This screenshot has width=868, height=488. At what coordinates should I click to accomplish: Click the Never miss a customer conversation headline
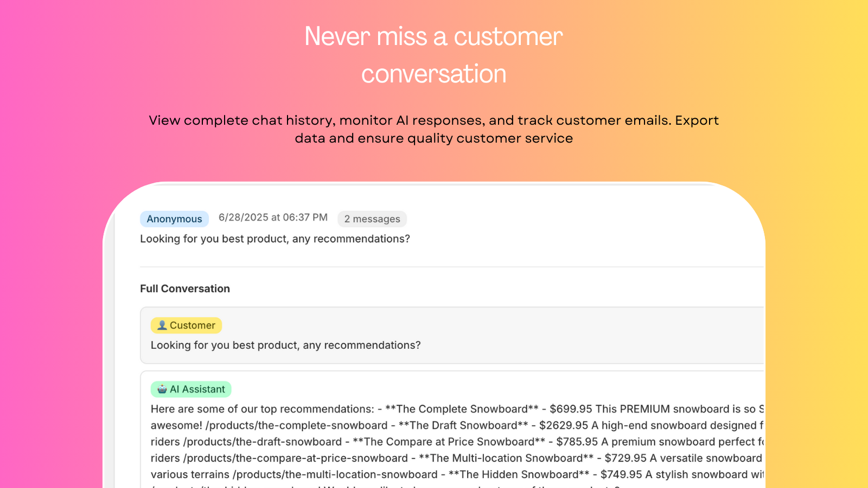click(x=434, y=55)
